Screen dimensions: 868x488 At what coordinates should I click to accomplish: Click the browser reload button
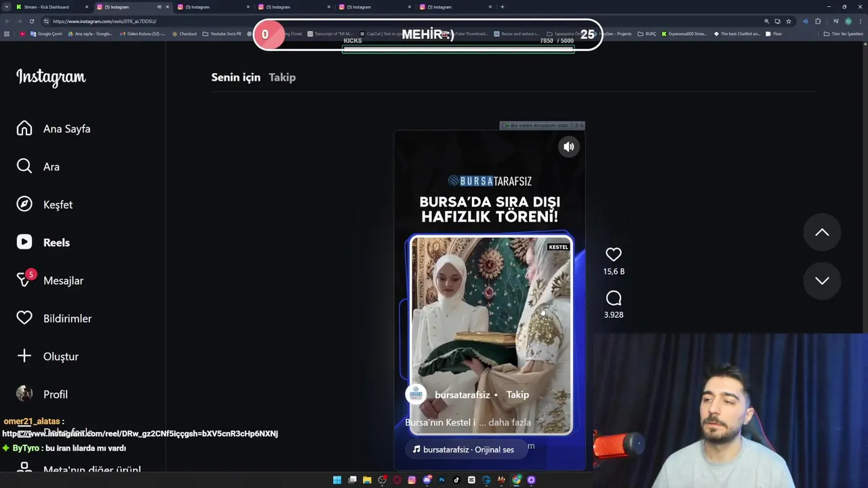31,21
